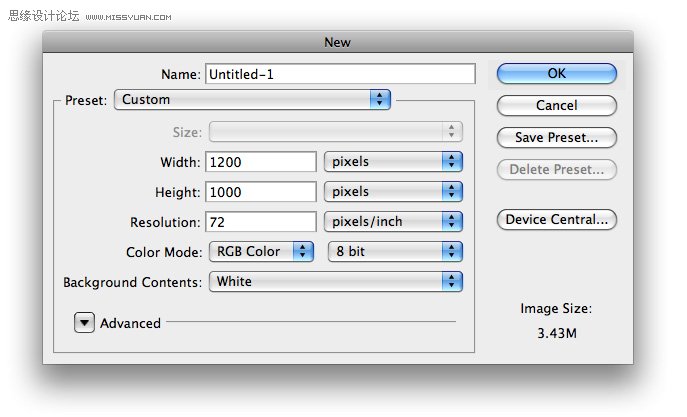The width and height of the screenshot is (687, 417).
Task: Click the New dialog title bar
Action: (x=338, y=42)
